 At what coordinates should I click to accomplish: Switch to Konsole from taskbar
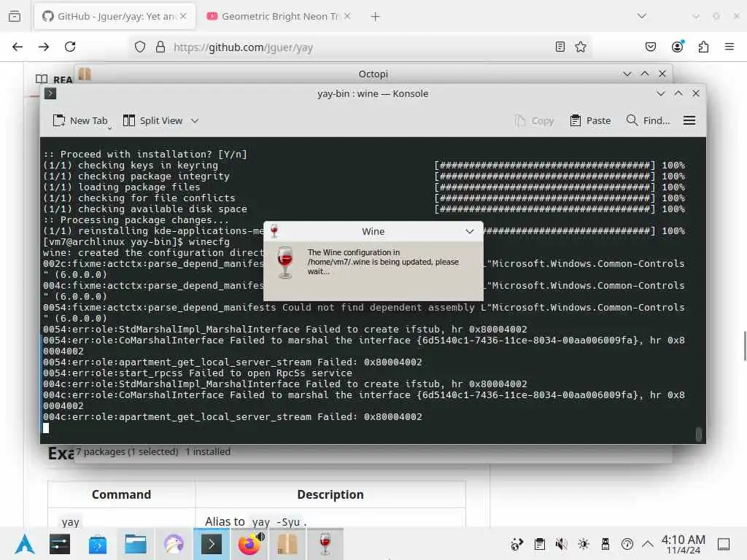click(x=212, y=544)
